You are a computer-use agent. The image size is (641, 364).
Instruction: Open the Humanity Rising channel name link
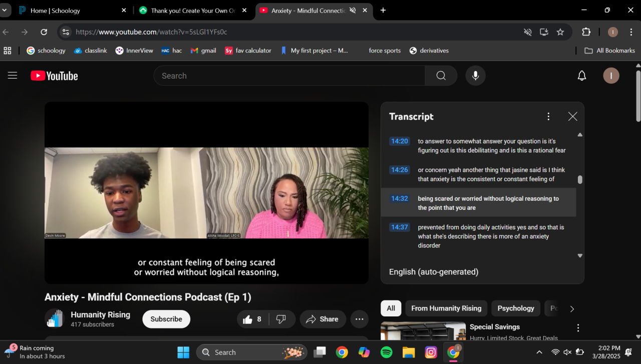[x=100, y=314]
